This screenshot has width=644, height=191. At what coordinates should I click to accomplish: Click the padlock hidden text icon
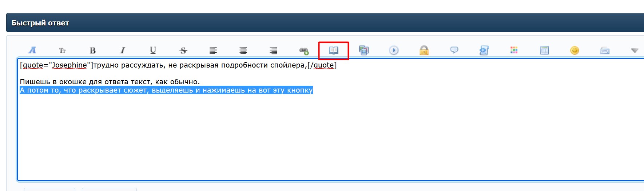pyautogui.click(x=424, y=50)
